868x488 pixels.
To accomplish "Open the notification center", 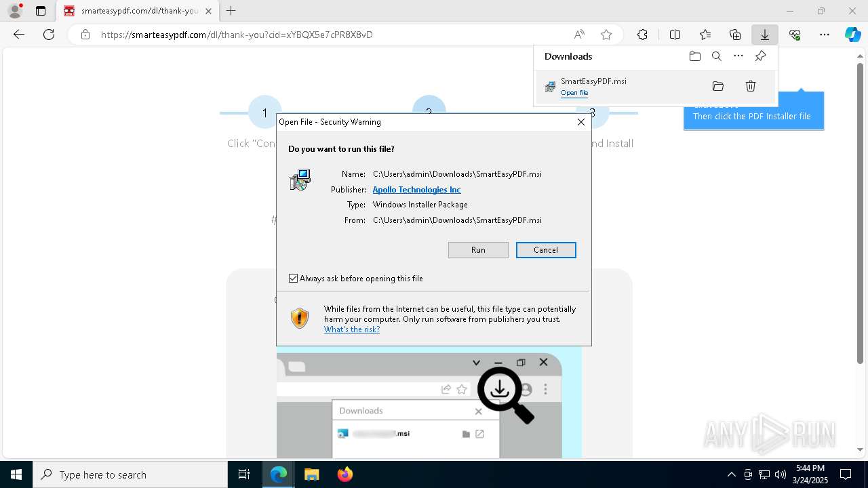I will click(846, 474).
